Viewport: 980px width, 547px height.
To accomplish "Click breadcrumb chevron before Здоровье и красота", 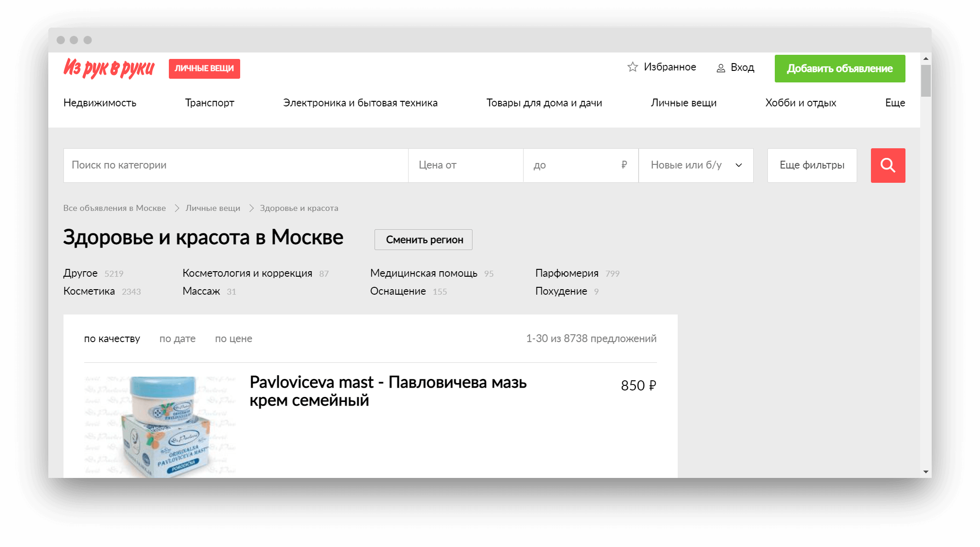I will (251, 208).
